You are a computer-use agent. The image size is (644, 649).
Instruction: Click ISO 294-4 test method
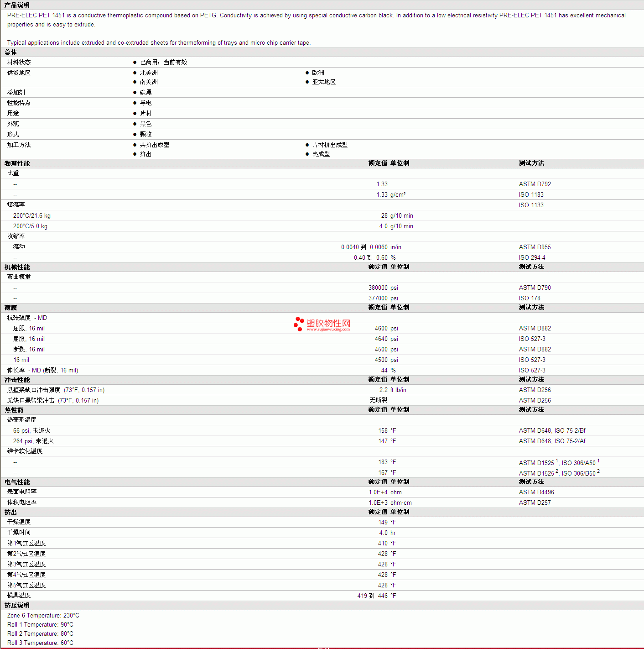(x=532, y=257)
